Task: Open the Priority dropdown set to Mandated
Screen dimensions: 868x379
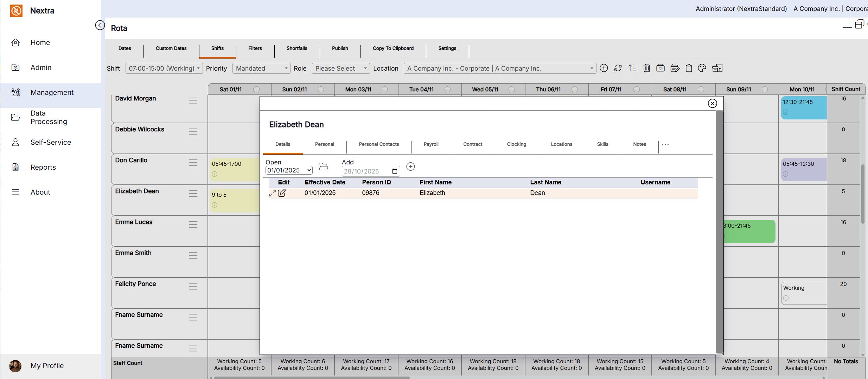Action: coord(261,68)
